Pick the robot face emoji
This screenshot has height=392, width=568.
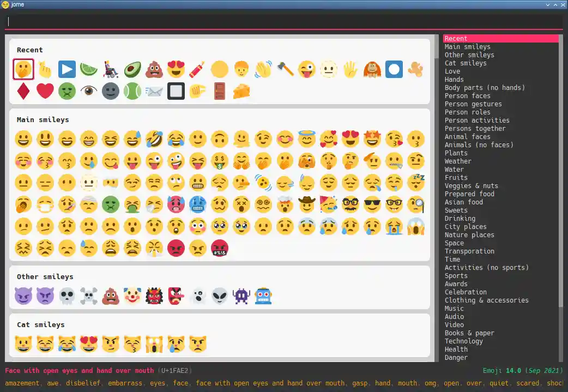coord(263,296)
